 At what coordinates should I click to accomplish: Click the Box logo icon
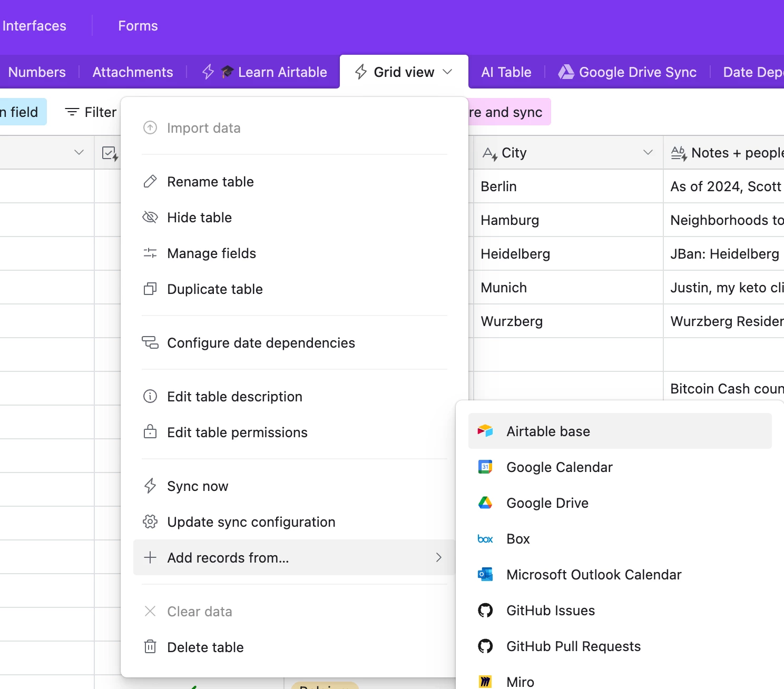point(485,539)
